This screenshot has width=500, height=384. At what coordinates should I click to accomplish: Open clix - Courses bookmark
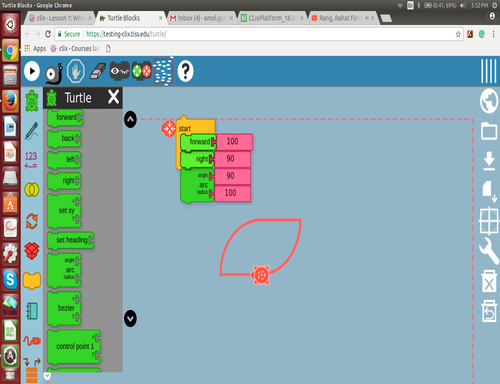(75, 49)
